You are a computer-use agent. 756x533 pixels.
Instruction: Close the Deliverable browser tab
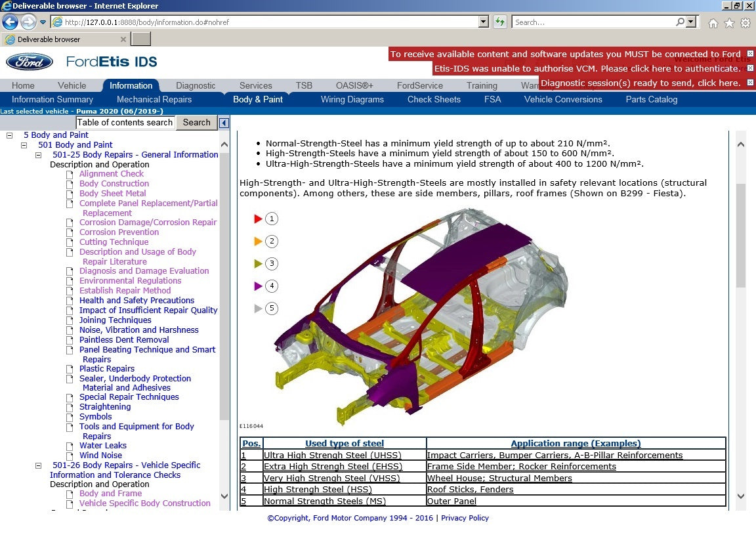[123, 39]
